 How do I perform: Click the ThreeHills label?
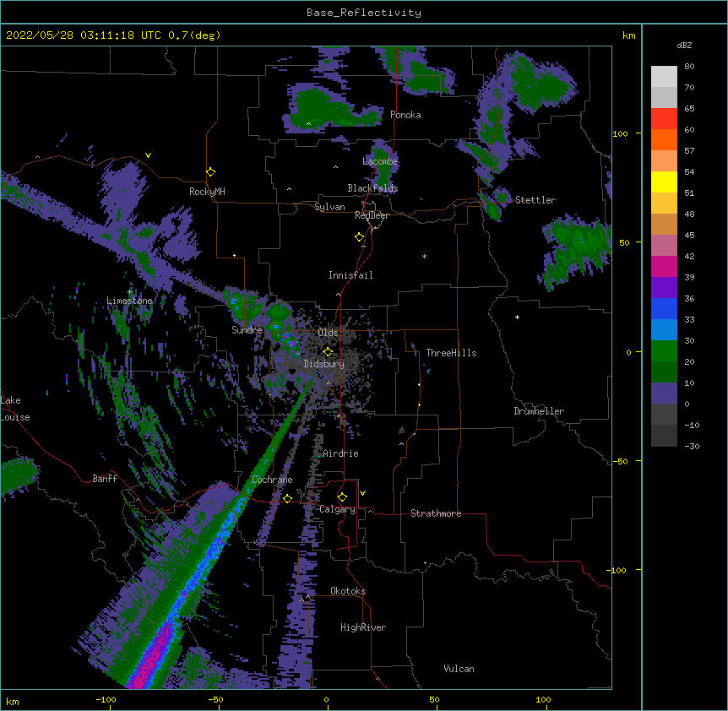coord(451,353)
